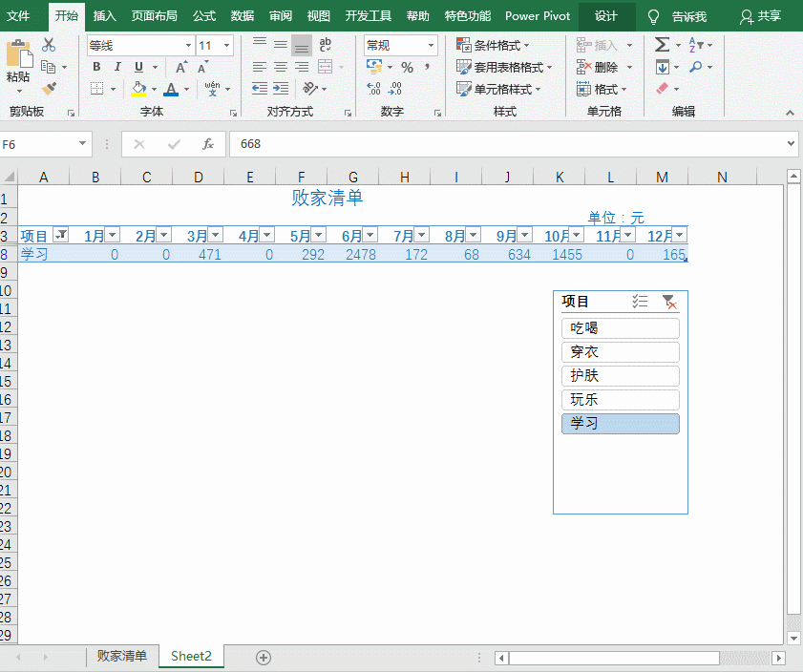
Task: Switch to the Power Pivot tab
Action: point(538,16)
